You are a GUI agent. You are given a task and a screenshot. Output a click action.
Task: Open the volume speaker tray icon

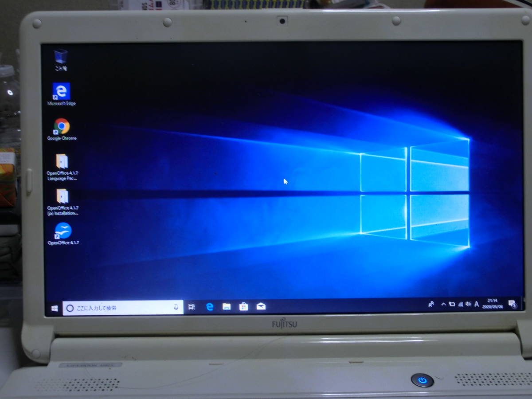click(468, 304)
